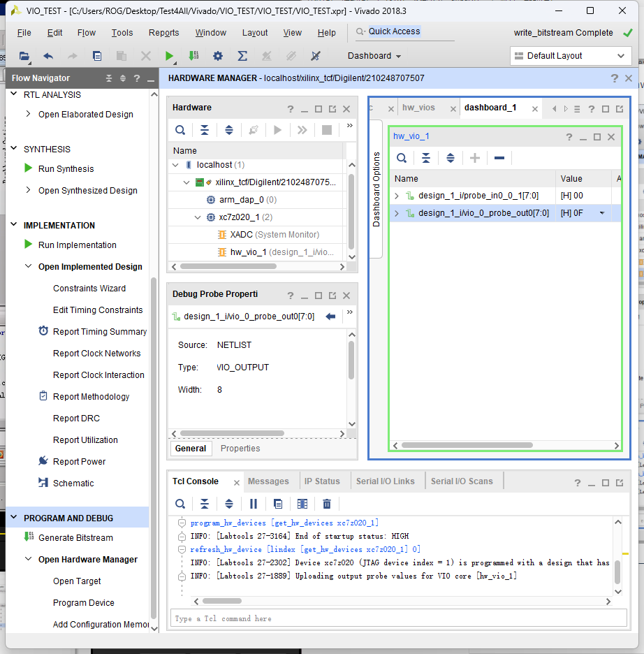Click the Tcl command input field
The image size is (644, 654).
[399, 618]
